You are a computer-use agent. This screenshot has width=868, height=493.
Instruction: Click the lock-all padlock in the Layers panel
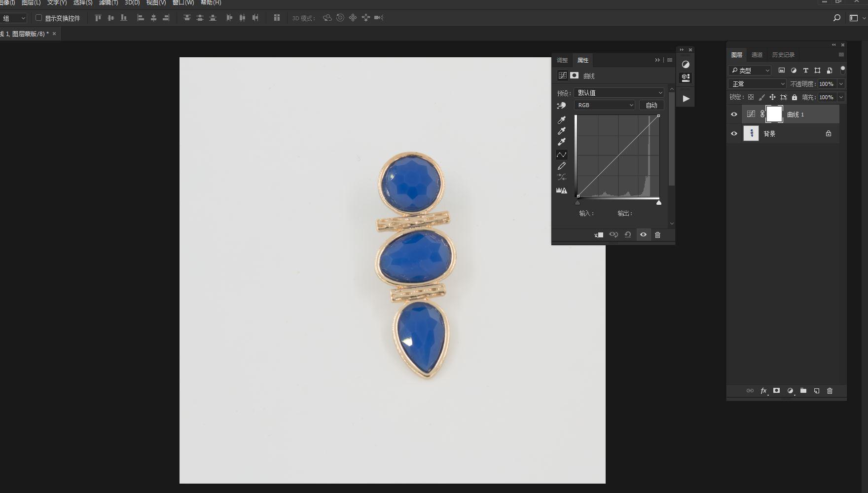795,97
